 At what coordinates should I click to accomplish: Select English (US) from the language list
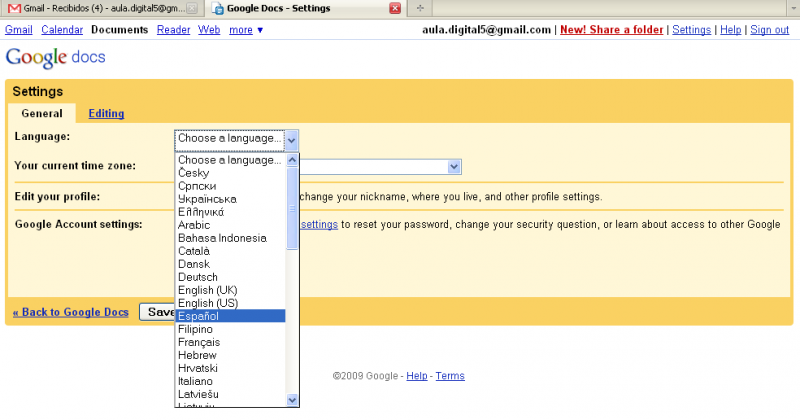coord(230,303)
